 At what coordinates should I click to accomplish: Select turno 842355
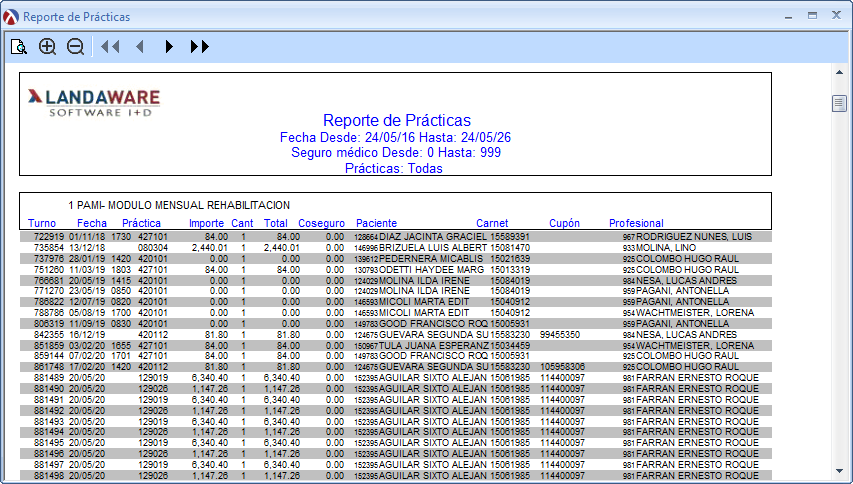pos(49,334)
